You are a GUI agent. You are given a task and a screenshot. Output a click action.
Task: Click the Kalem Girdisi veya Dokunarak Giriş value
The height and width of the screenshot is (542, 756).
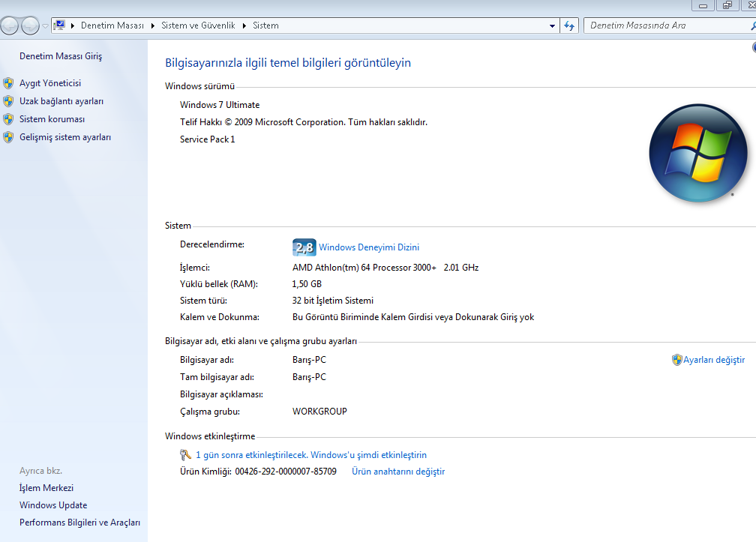[x=413, y=317]
